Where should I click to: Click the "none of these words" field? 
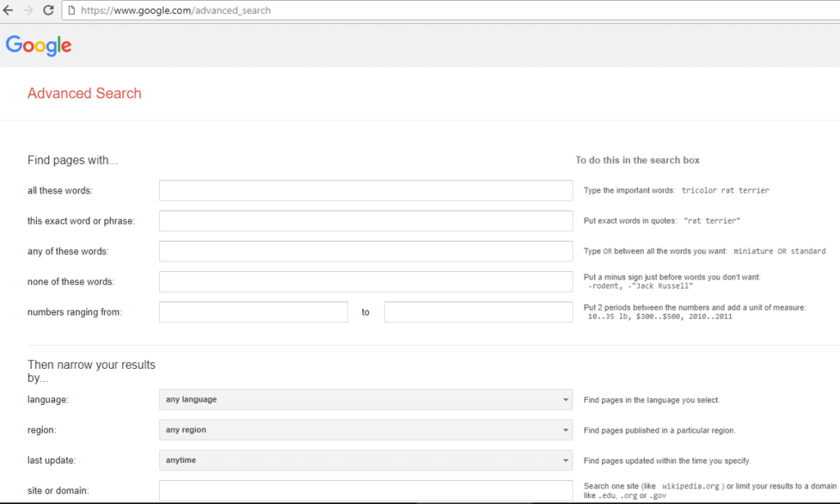pyautogui.click(x=365, y=281)
